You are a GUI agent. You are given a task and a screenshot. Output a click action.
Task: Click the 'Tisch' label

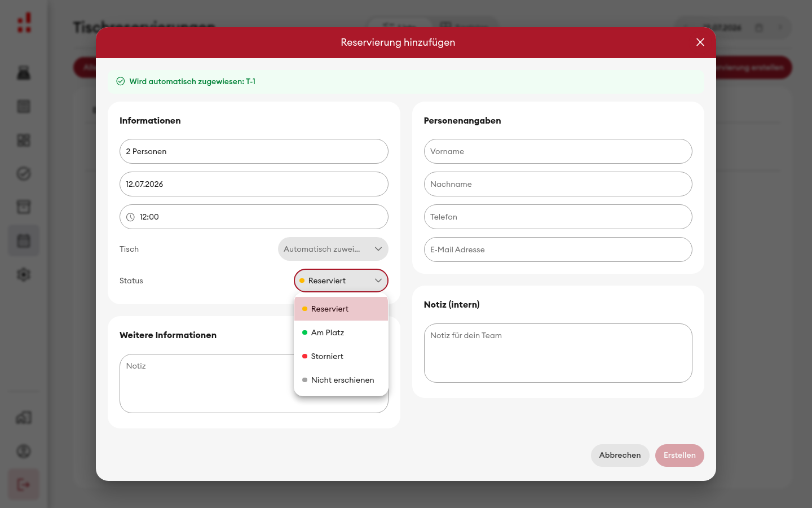[x=129, y=249]
